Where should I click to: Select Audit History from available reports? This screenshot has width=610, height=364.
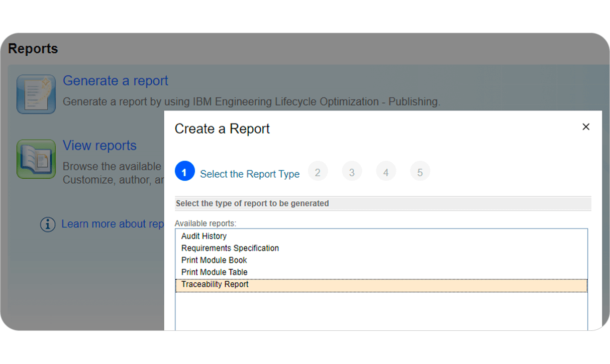click(204, 236)
